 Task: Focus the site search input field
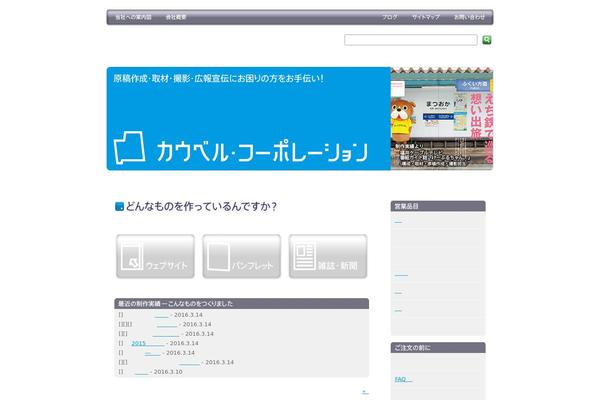point(411,40)
